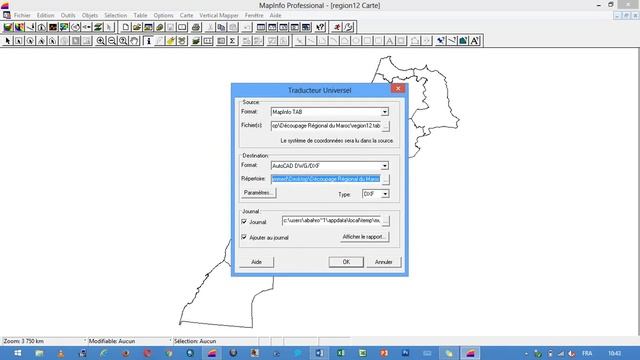Click the Aide button in the dialog
This screenshot has height=360, width=640.
tap(256, 262)
